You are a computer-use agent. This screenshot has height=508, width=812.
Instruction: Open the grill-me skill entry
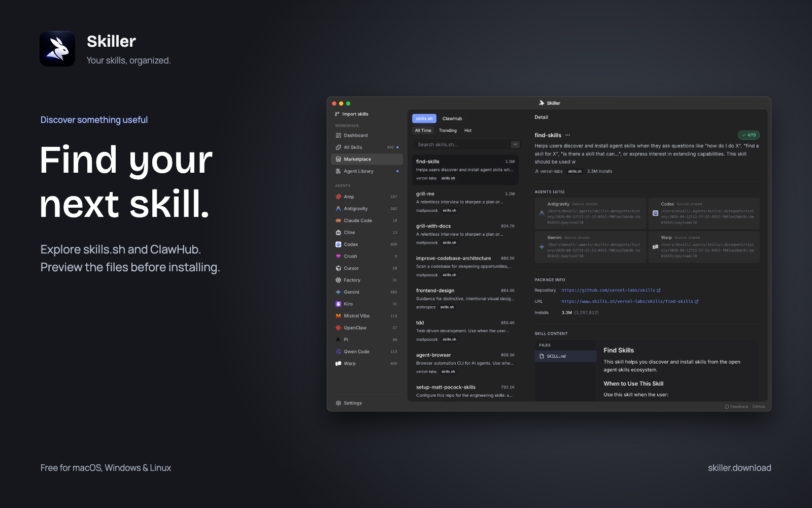(x=465, y=202)
